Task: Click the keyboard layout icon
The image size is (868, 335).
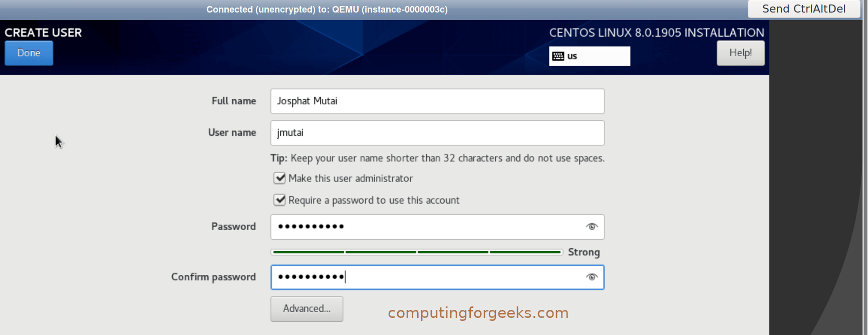Action: 558,56
